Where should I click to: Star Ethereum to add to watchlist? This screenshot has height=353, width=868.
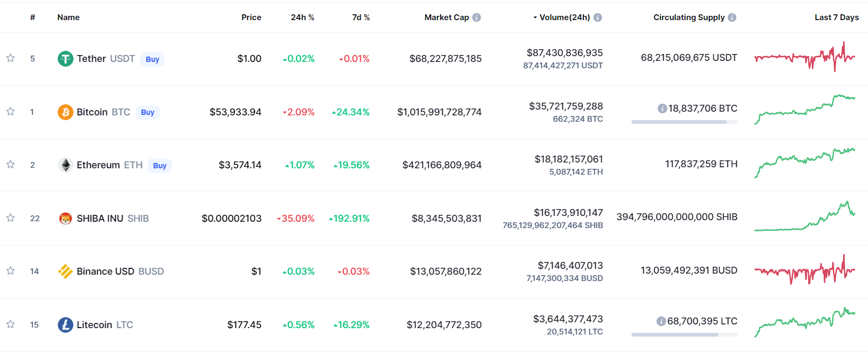point(11,165)
